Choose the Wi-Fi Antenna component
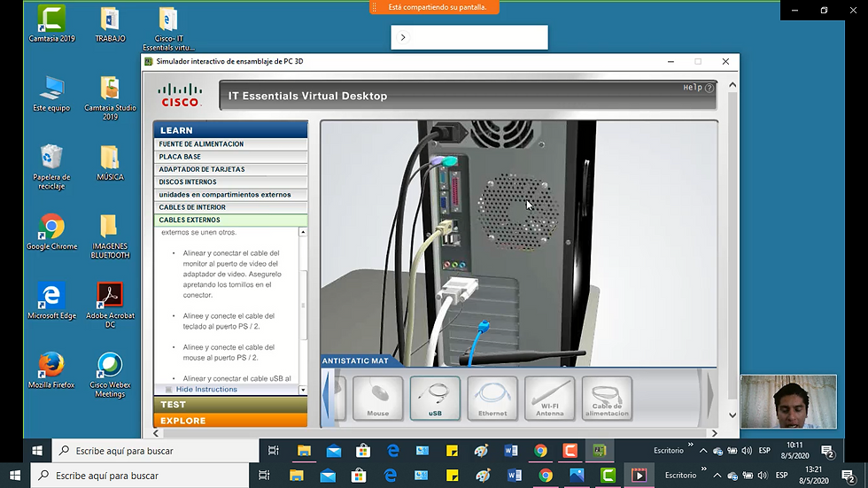868x488 pixels. (550, 398)
